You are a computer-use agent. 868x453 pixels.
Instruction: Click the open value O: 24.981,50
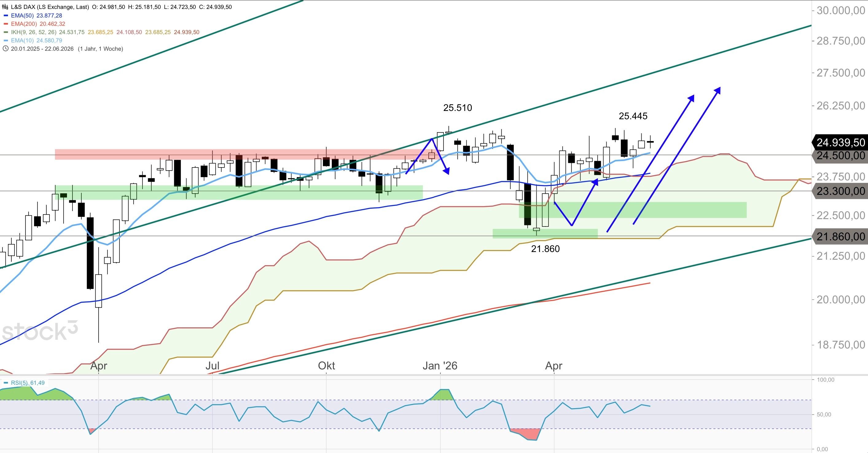click(x=108, y=7)
